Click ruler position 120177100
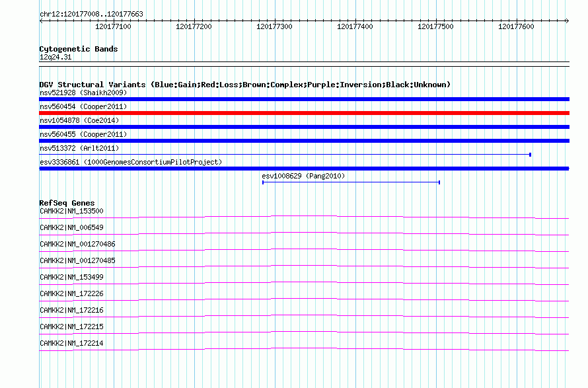The image size is (588, 388). tap(113, 26)
